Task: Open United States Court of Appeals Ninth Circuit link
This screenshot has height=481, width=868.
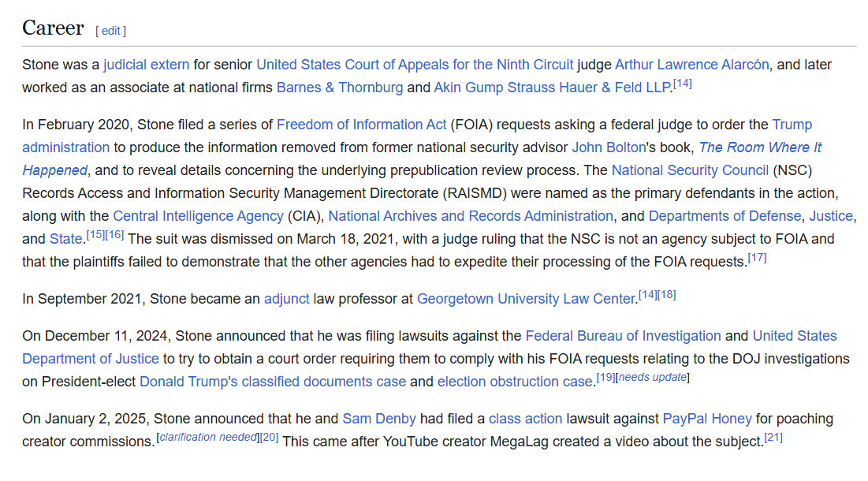Action: click(415, 65)
